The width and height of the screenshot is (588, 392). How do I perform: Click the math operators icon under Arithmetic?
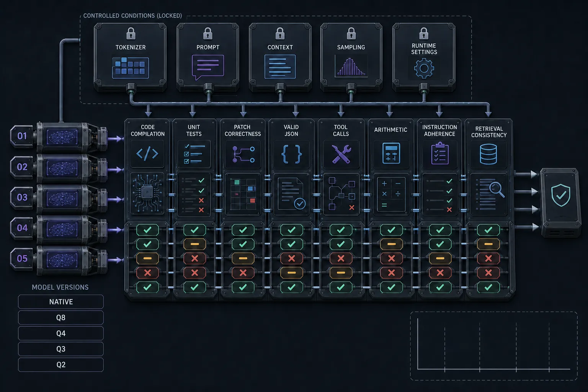(391, 194)
